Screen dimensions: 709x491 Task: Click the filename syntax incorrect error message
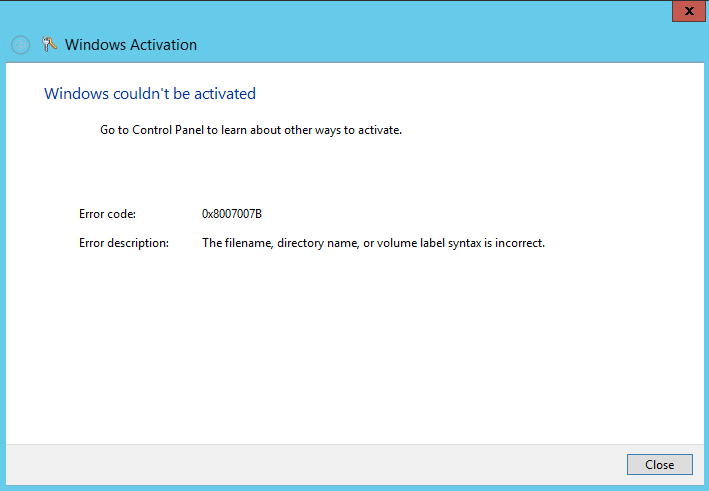(x=373, y=243)
